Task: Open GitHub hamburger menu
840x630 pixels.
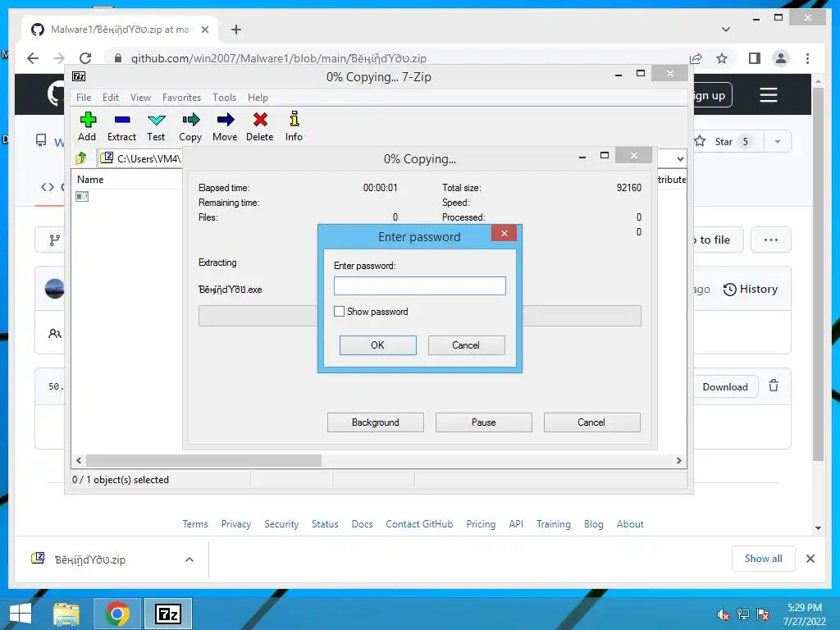Action: (768, 95)
